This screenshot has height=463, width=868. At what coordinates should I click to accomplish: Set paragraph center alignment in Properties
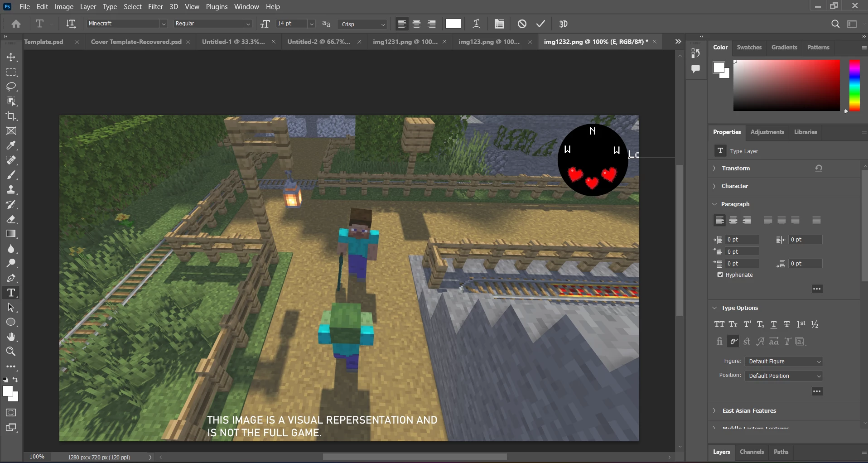[733, 221]
